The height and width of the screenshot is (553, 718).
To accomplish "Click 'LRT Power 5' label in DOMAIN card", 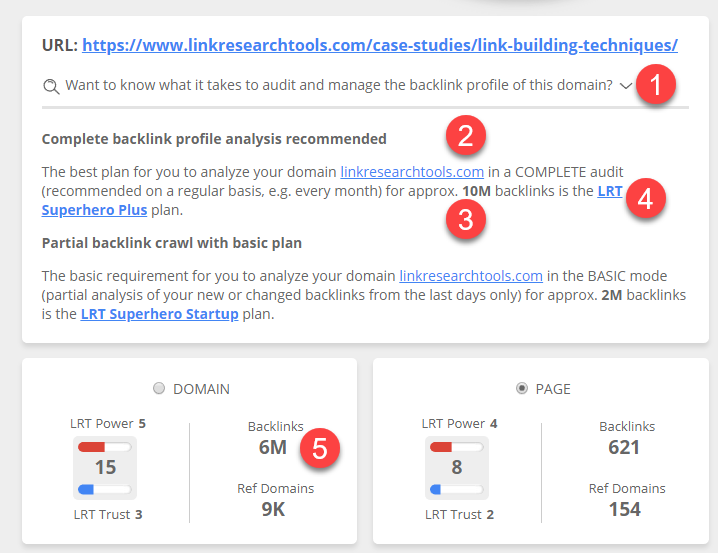I will tap(108, 423).
